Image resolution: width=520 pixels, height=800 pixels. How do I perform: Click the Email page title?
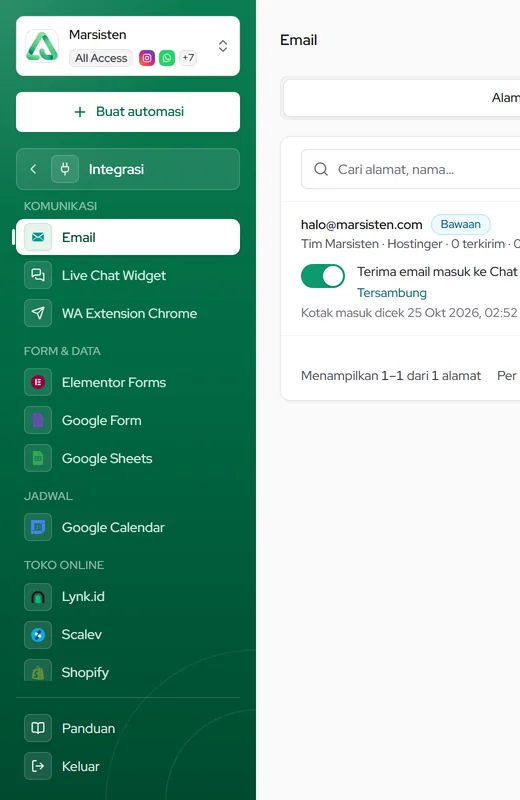point(299,40)
